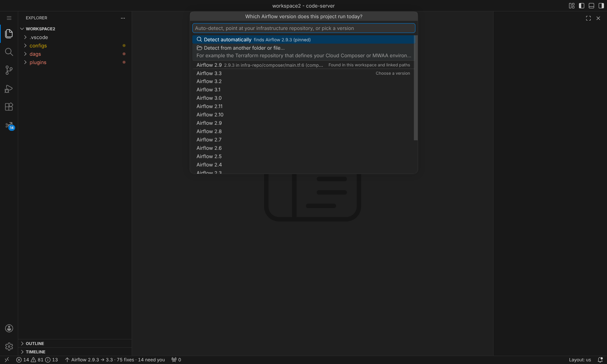The height and width of the screenshot is (364, 607).
Task: Open the notifications bell
Action: [600, 360]
